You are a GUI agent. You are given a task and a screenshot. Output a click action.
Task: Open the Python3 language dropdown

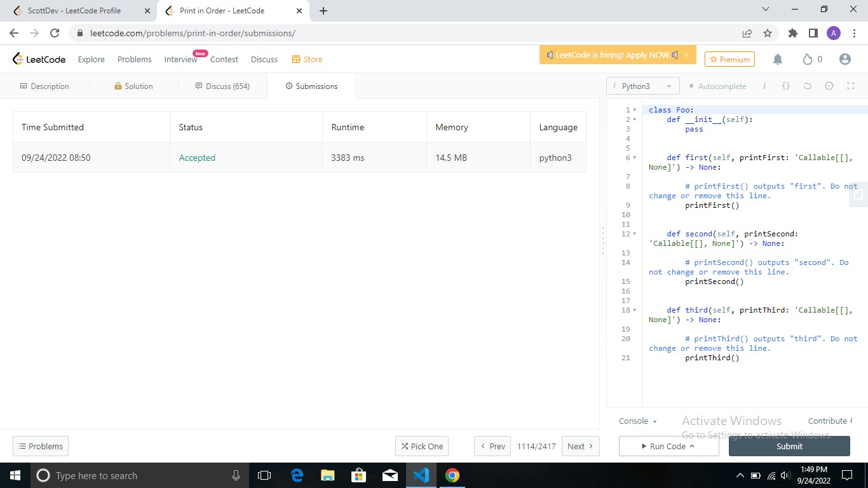pos(643,86)
